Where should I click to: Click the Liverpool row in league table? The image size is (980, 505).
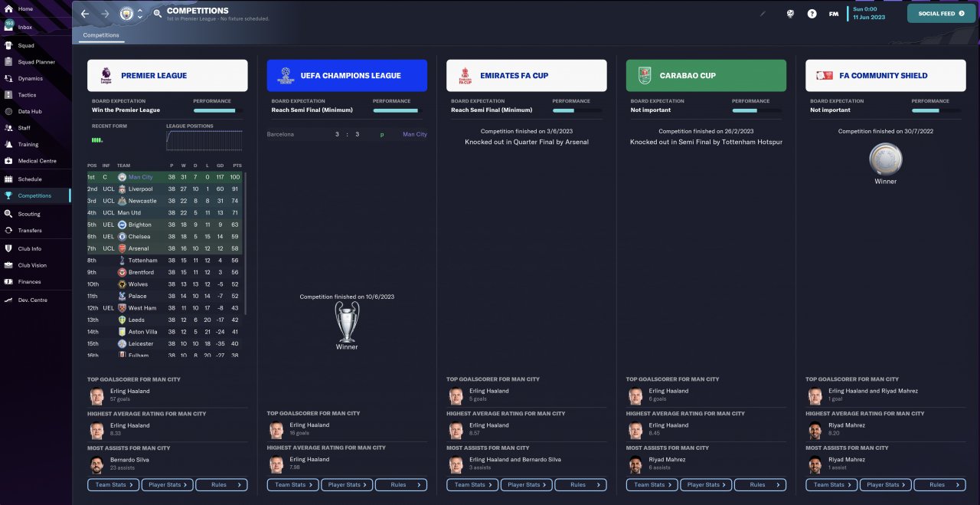(x=165, y=189)
